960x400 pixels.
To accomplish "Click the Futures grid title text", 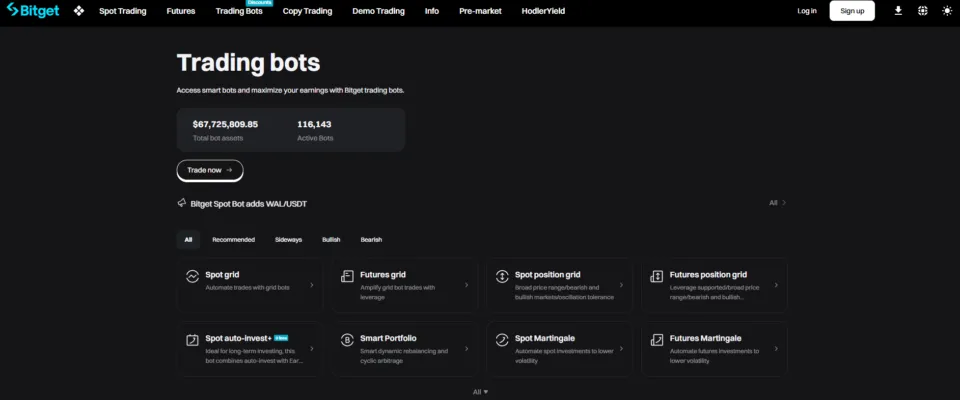I will 383,275.
